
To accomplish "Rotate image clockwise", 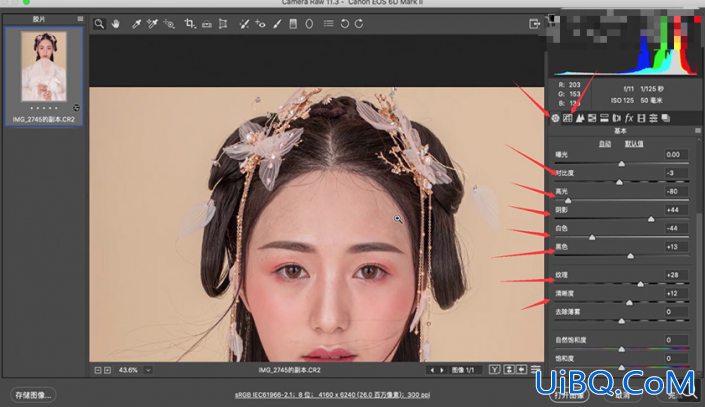I will [x=359, y=24].
